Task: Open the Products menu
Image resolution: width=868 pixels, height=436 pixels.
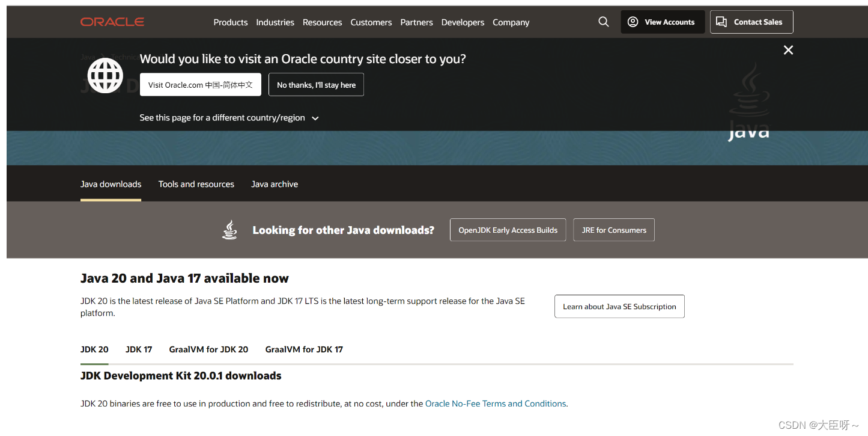Action: pyautogui.click(x=231, y=22)
